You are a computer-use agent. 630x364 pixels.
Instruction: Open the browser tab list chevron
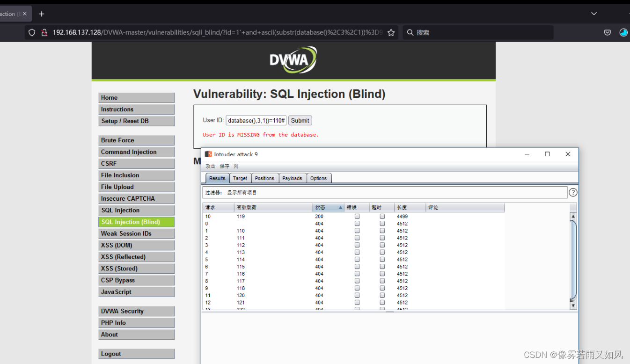tap(593, 14)
